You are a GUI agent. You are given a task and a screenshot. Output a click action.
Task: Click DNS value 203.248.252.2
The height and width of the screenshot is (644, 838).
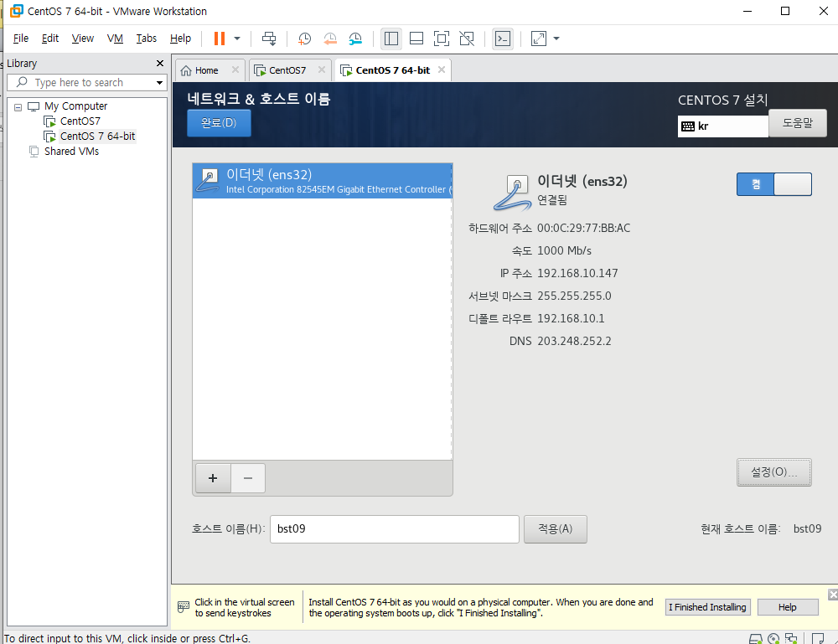point(575,341)
